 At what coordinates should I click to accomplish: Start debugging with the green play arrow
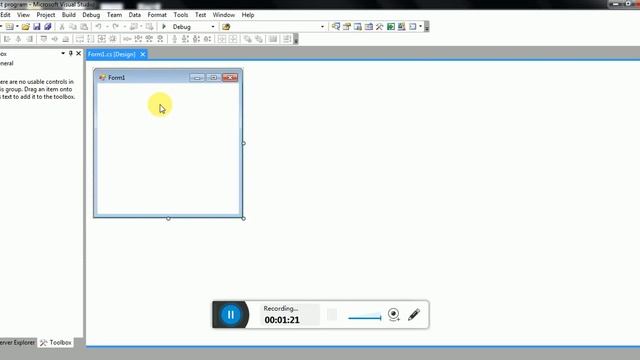pyautogui.click(x=164, y=27)
